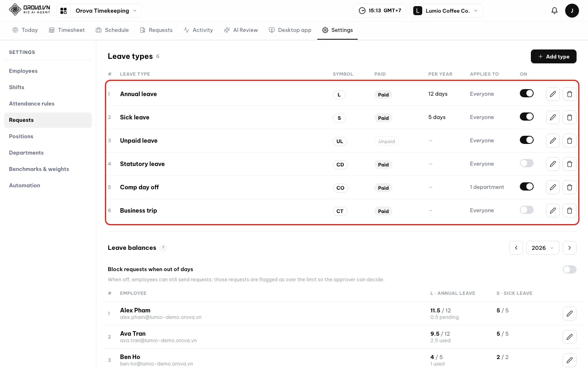Screen dimensions: 588x368
Task: Delete the Comp day off type
Action: click(570, 187)
